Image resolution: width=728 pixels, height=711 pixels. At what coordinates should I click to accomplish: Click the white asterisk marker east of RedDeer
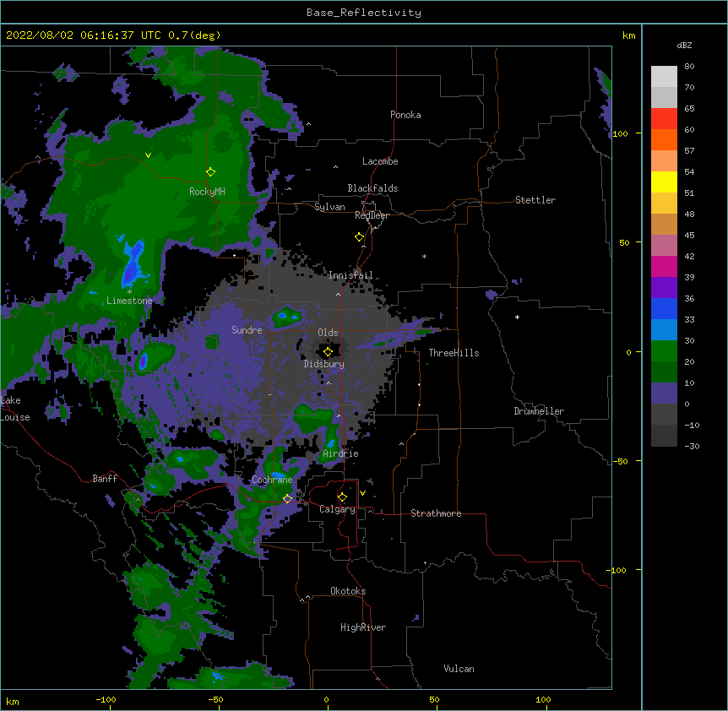pyautogui.click(x=424, y=256)
